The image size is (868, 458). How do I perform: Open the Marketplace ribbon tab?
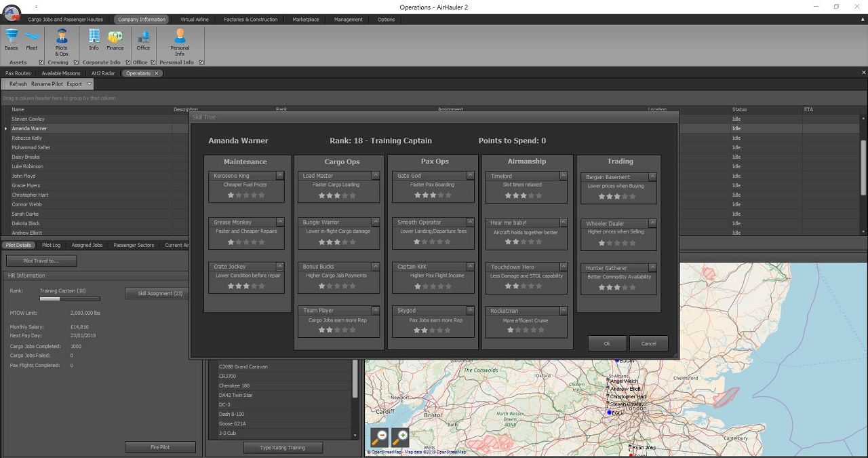(305, 19)
